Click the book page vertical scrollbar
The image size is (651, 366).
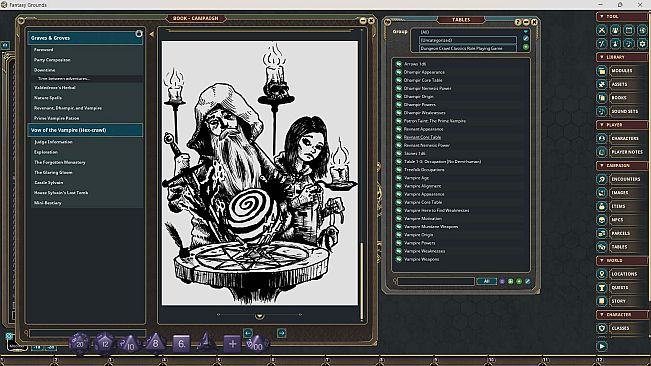(362, 282)
